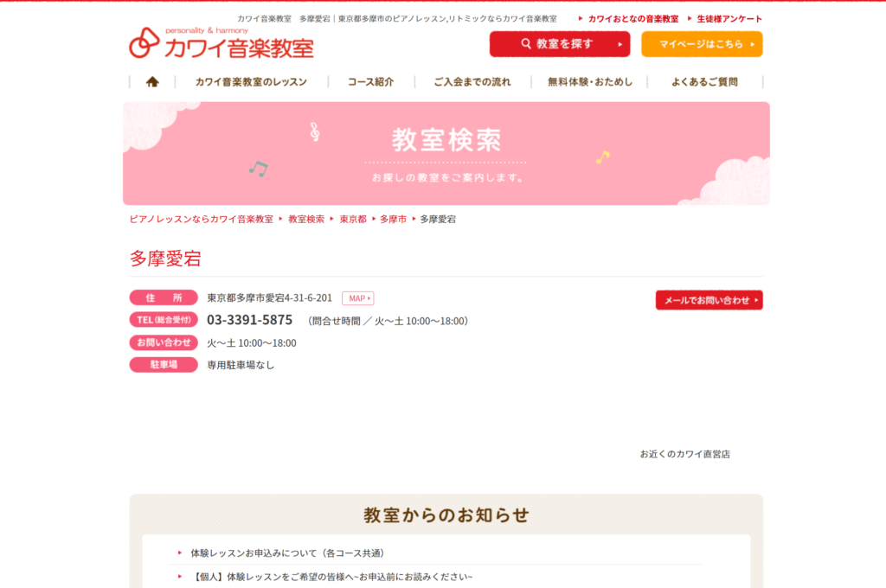Screen dimensions: 886x588
Task: Click the address 東京都多摩市愛宕4-31-6-201
Action: (x=270, y=297)
